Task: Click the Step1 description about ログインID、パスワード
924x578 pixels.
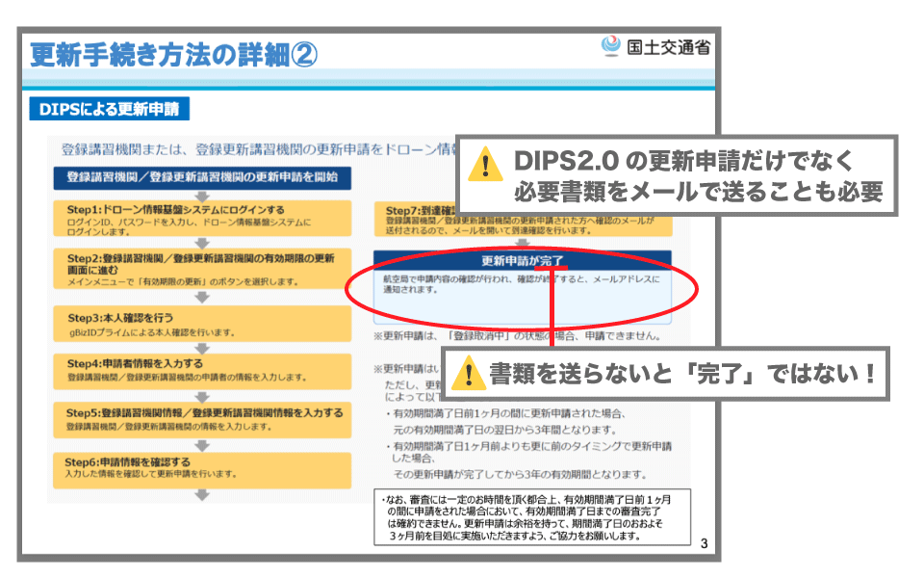Action: point(189,226)
